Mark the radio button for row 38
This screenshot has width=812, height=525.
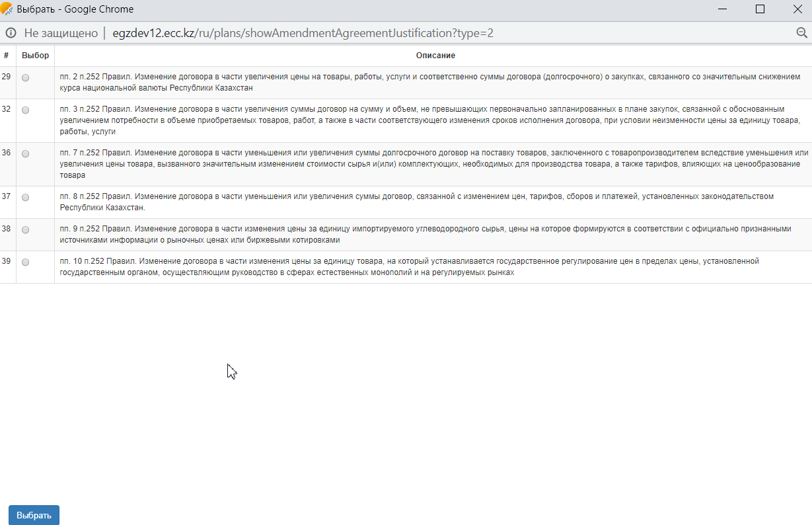coord(26,229)
